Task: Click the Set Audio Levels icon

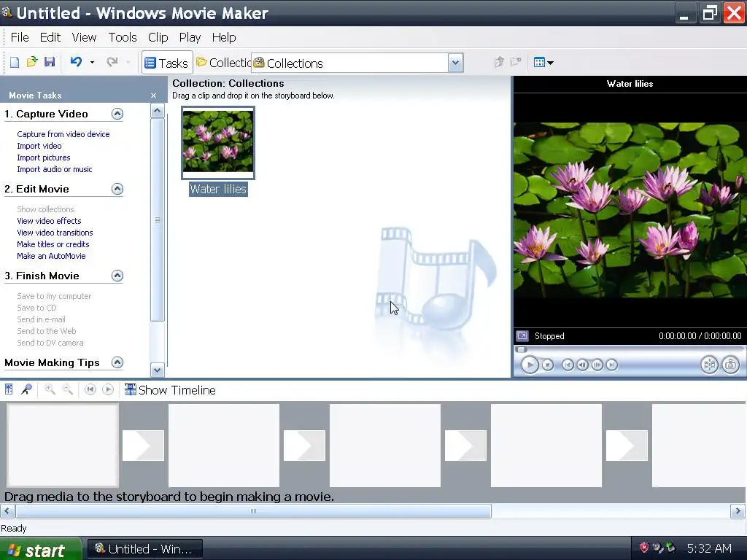Action: 9,389
